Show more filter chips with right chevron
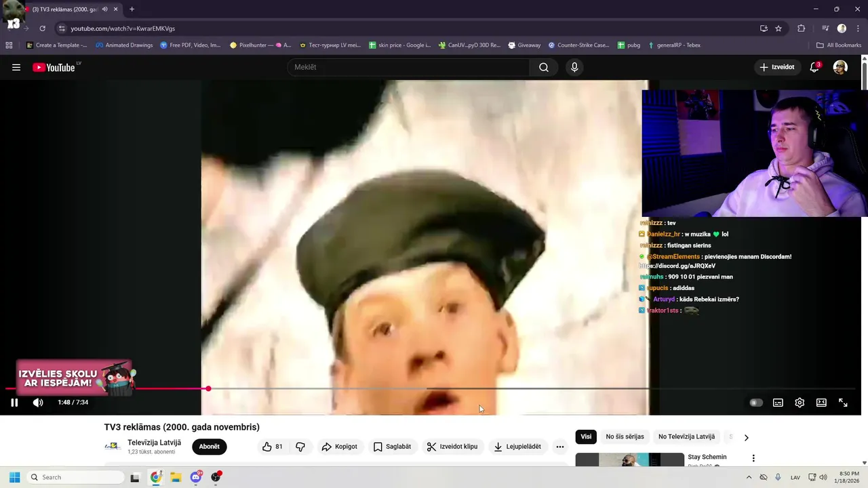868x488 pixels. pos(746,438)
